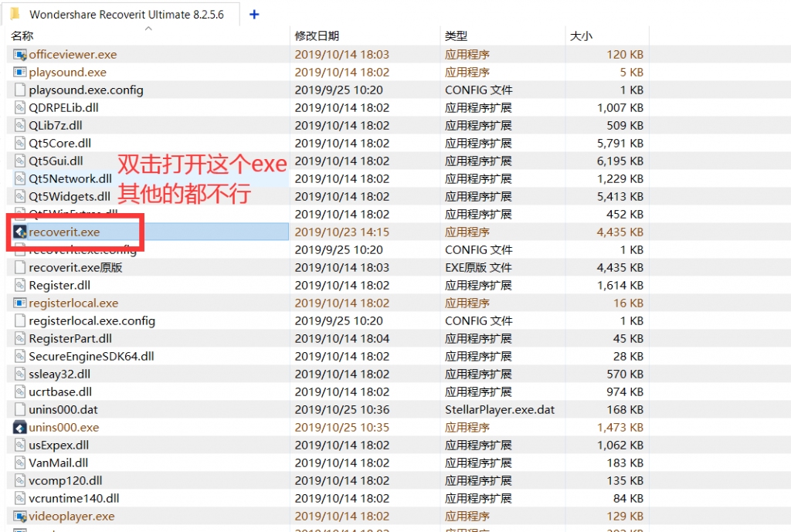Click the videoplayer.exe application icon
The image size is (791, 532).
[x=21, y=516]
